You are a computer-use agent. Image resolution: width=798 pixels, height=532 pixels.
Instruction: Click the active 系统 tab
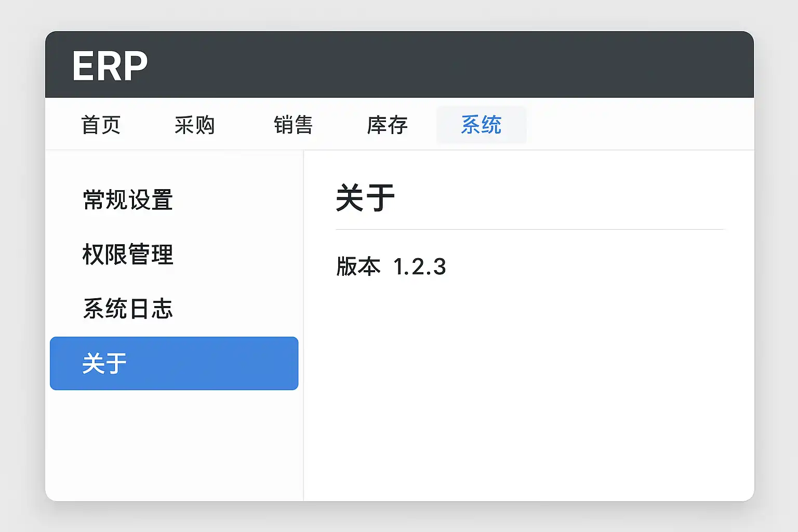coord(481,125)
